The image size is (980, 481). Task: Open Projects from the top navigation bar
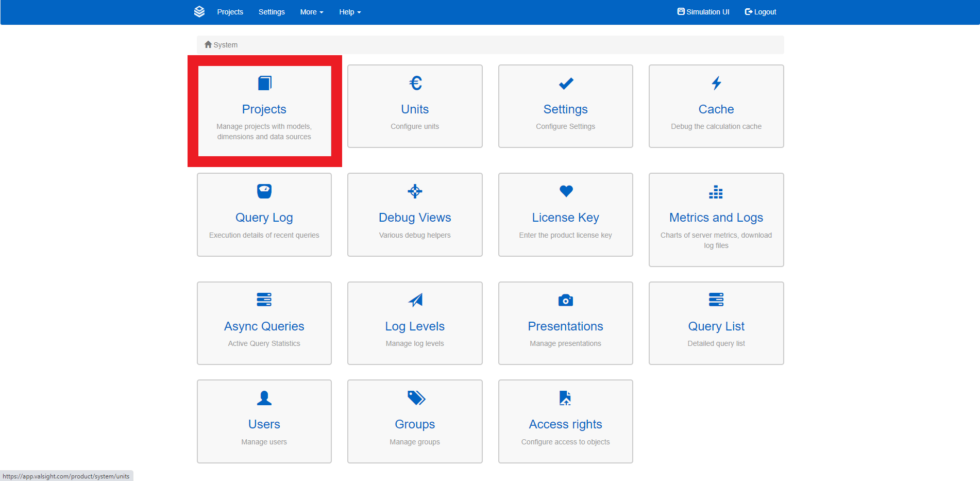(x=230, y=12)
